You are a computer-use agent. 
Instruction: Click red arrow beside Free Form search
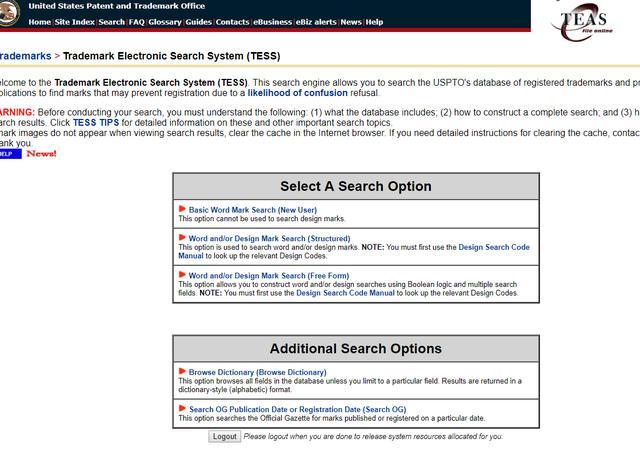click(182, 275)
